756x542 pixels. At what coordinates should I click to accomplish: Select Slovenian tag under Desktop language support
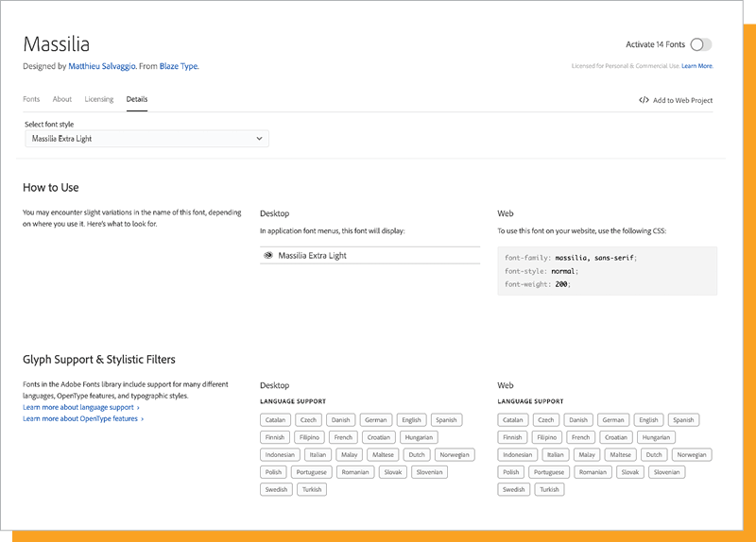(429, 472)
